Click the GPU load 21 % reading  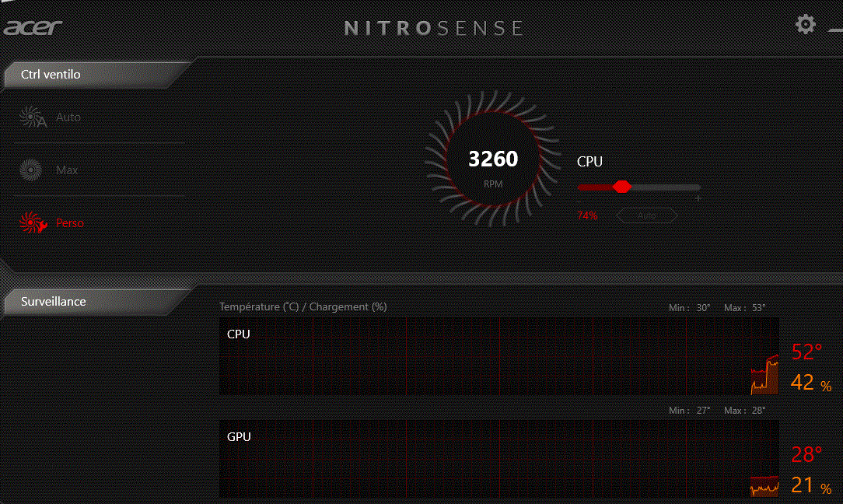(x=811, y=485)
